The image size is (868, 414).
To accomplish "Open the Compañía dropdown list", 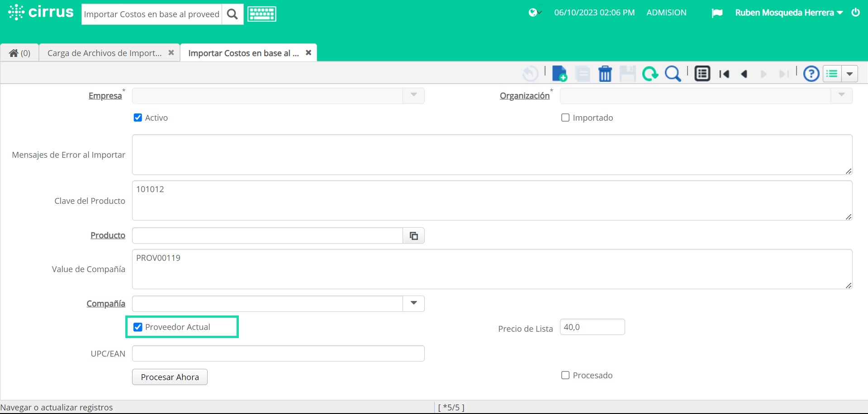I will 413,303.
